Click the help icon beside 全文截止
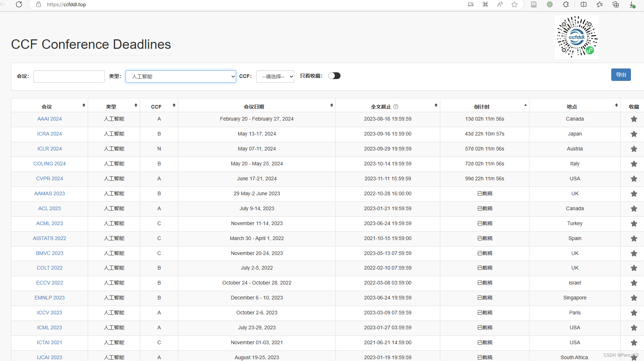 pyautogui.click(x=396, y=107)
